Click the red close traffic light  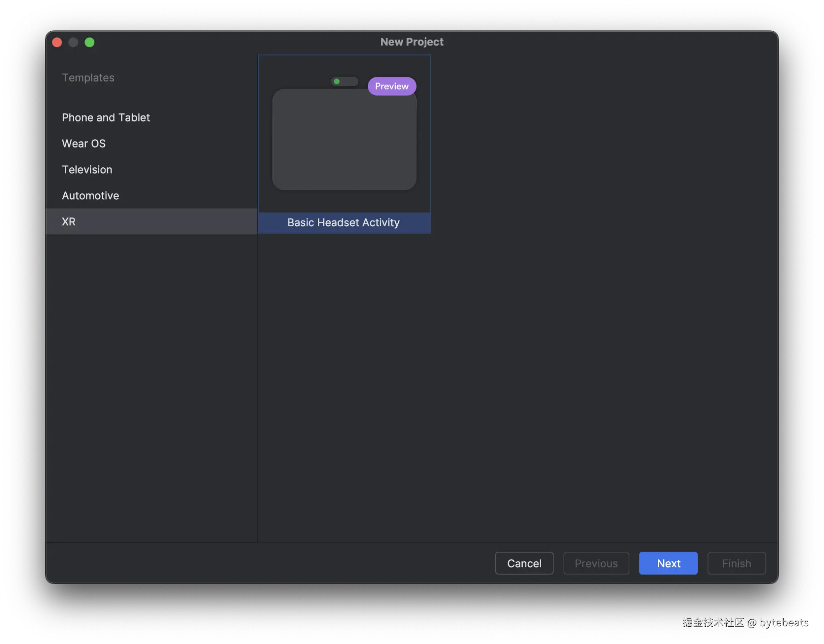coord(57,42)
